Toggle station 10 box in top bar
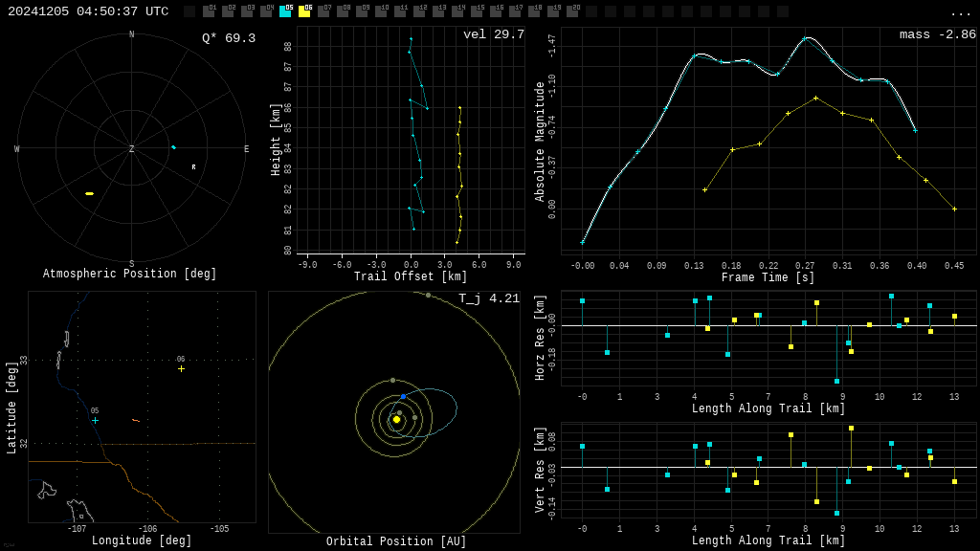Screen dimensions: 980x551 point(381,11)
